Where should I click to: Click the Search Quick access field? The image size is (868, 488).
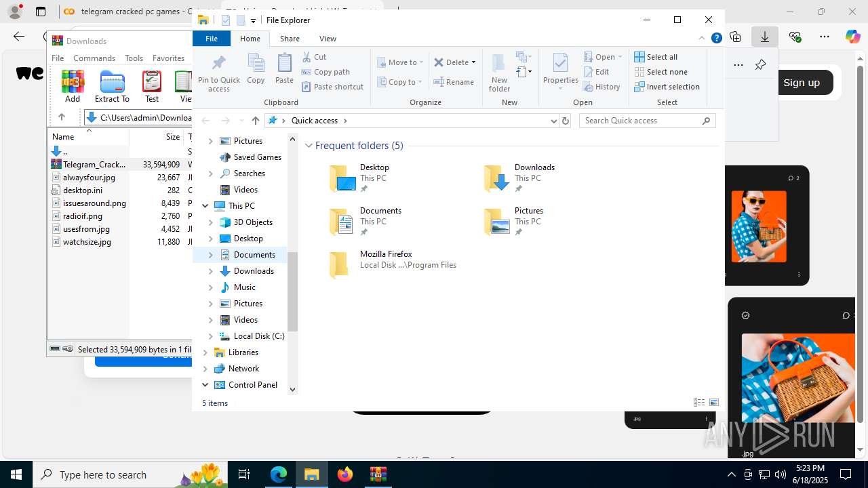click(647, 121)
